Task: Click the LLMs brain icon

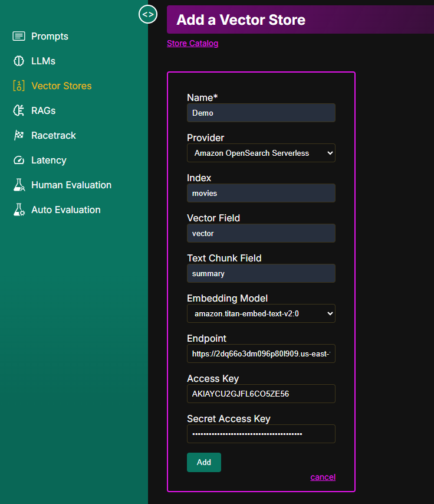Action: tap(19, 61)
